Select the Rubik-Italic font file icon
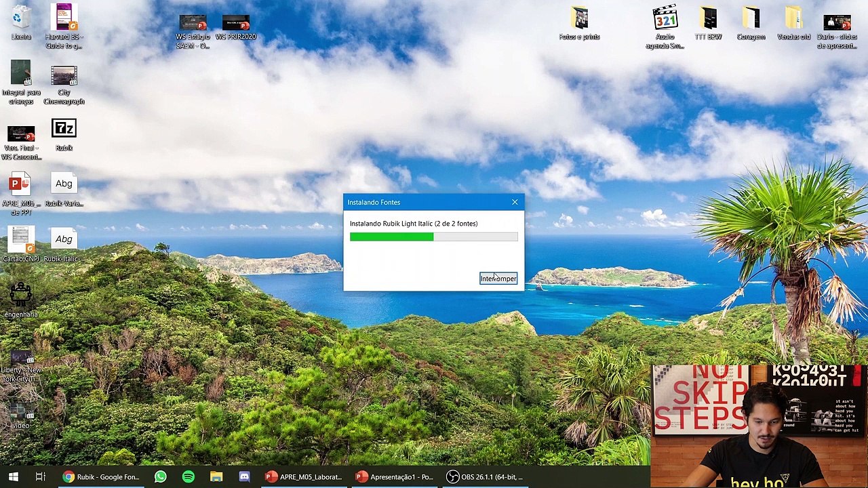The height and width of the screenshot is (488, 868). (64, 245)
